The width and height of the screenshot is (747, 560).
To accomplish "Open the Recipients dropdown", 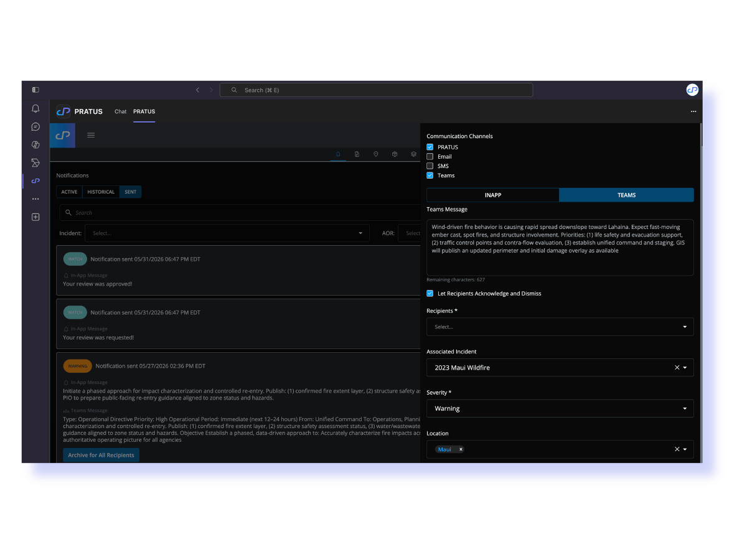I will pos(560,327).
